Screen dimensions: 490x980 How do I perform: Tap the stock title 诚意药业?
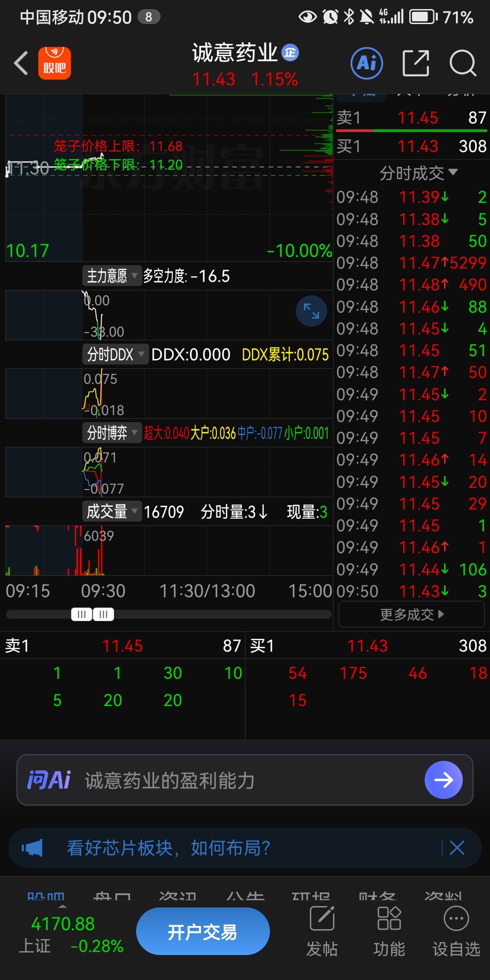(235, 53)
